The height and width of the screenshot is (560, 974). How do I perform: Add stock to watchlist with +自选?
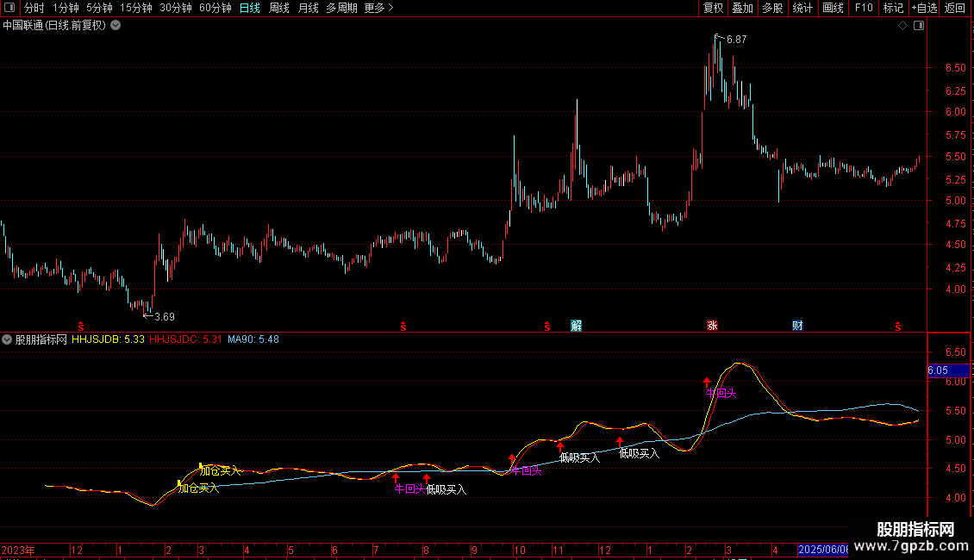coord(924,8)
